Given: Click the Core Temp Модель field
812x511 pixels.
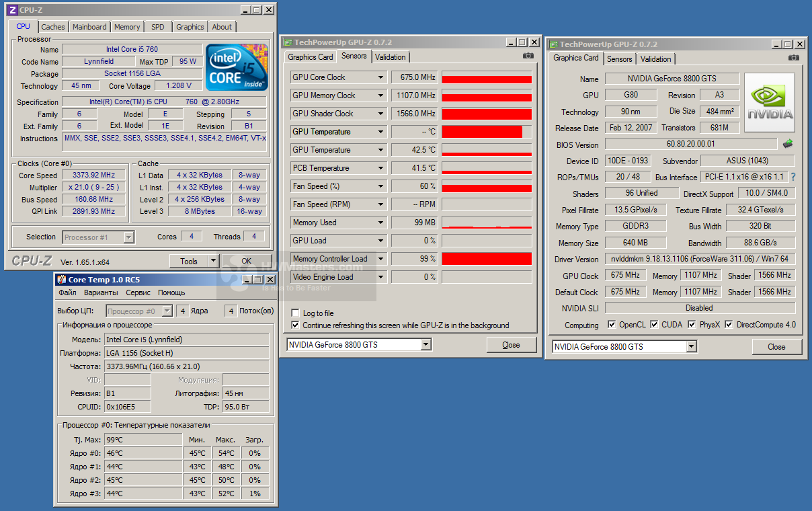Looking at the screenshot, I should pyautogui.click(x=187, y=340).
